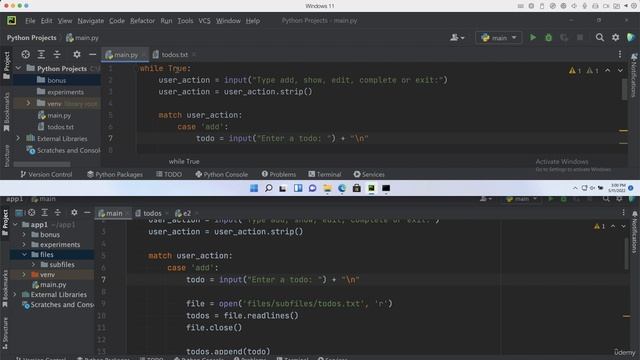The height and width of the screenshot is (360, 640).
Task: Select todos.txt in top project tree
Action: (x=56, y=127)
